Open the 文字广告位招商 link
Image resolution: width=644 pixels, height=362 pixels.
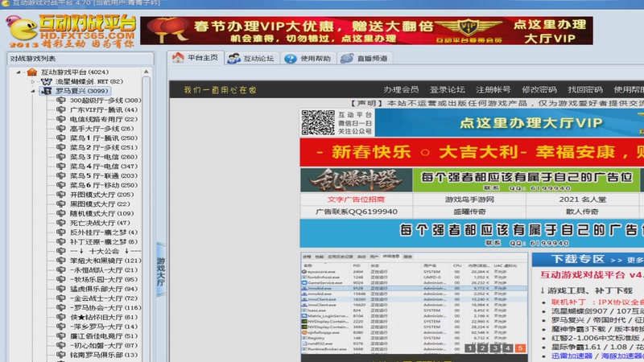pyautogui.click(x=356, y=200)
